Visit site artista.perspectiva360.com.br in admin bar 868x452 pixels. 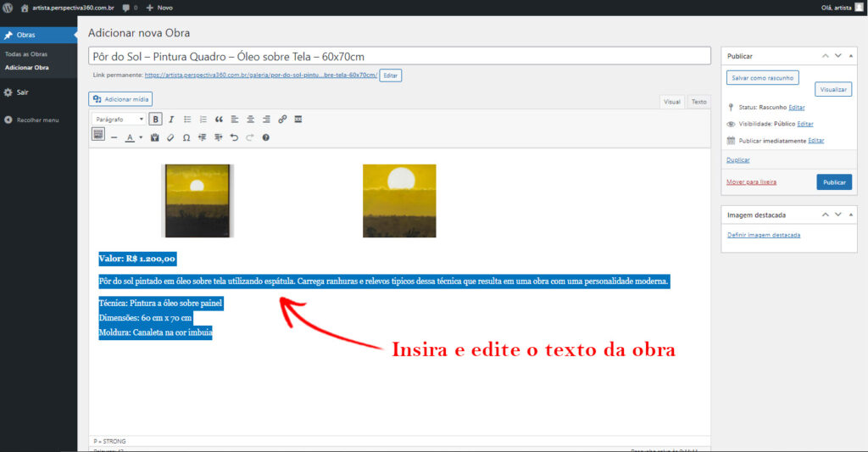68,8
